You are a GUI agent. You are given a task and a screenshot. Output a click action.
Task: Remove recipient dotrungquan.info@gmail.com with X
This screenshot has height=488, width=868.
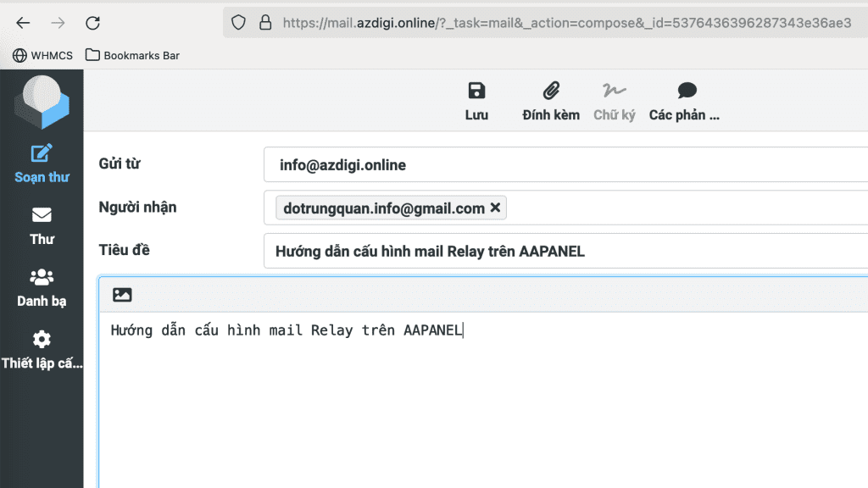(496, 208)
